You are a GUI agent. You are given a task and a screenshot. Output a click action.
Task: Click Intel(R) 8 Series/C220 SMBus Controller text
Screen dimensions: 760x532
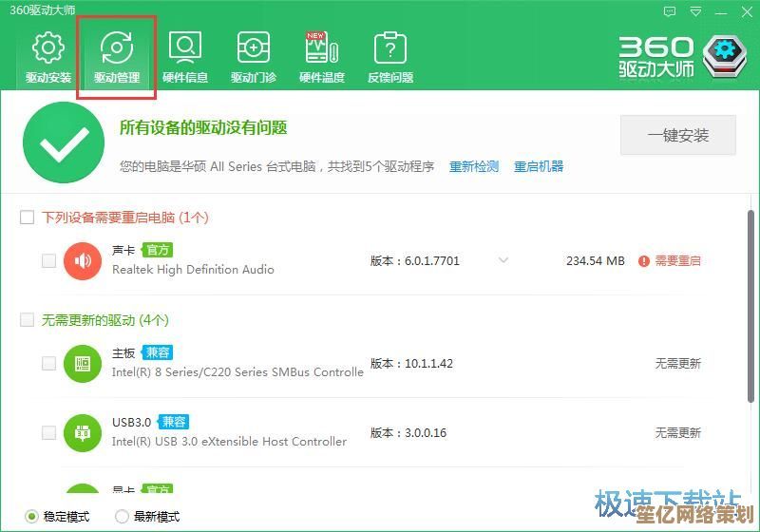pyautogui.click(x=237, y=372)
